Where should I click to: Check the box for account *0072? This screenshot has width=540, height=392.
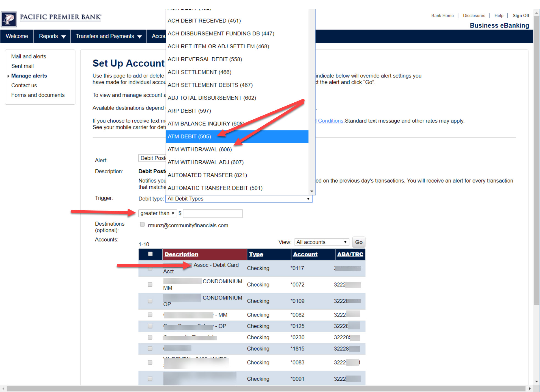tap(150, 285)
